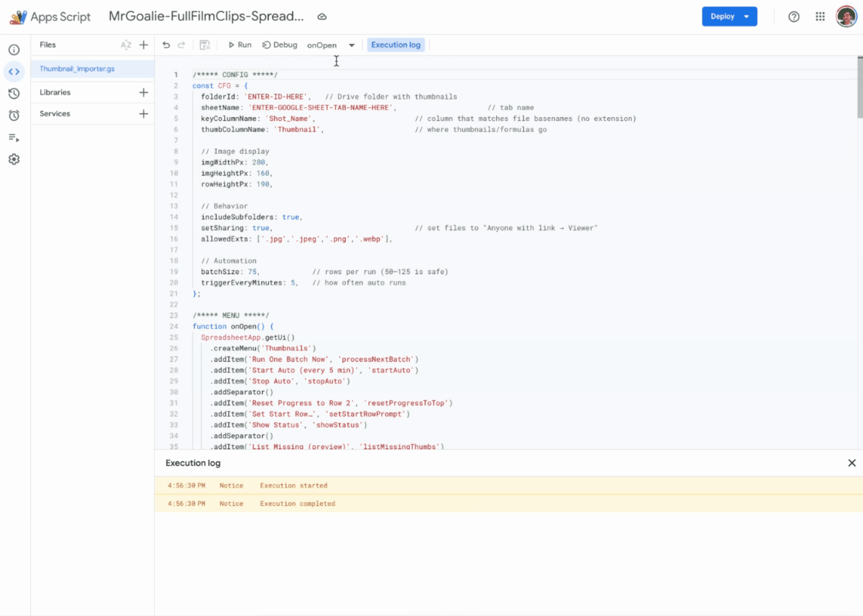Open the Project History panel
Viewport: 863px width, 616px height.
pyautogui.click(x=14, y=92)
